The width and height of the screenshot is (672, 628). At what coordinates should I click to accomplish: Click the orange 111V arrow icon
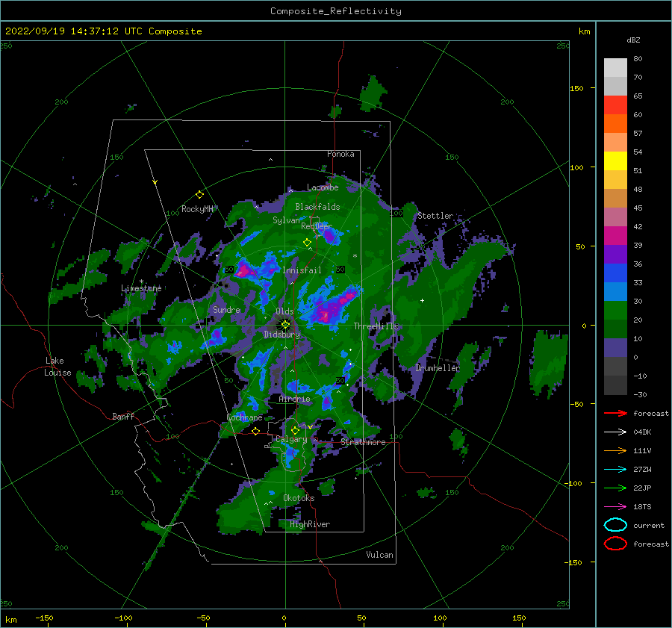[615, 450]
